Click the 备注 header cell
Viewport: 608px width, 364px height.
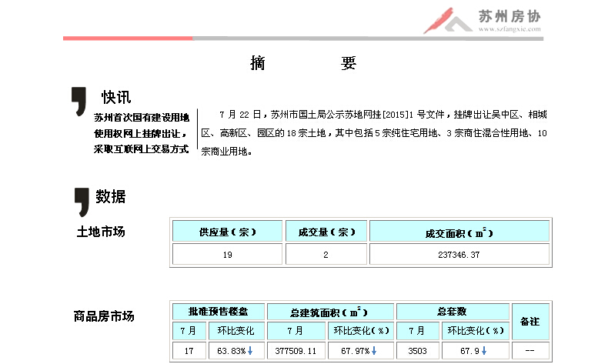coord(530,322)
